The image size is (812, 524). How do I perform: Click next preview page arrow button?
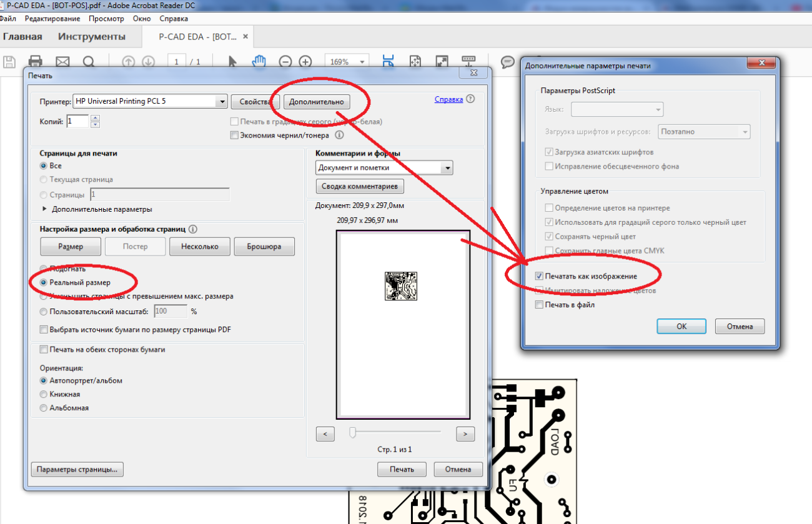click(465, 433)
